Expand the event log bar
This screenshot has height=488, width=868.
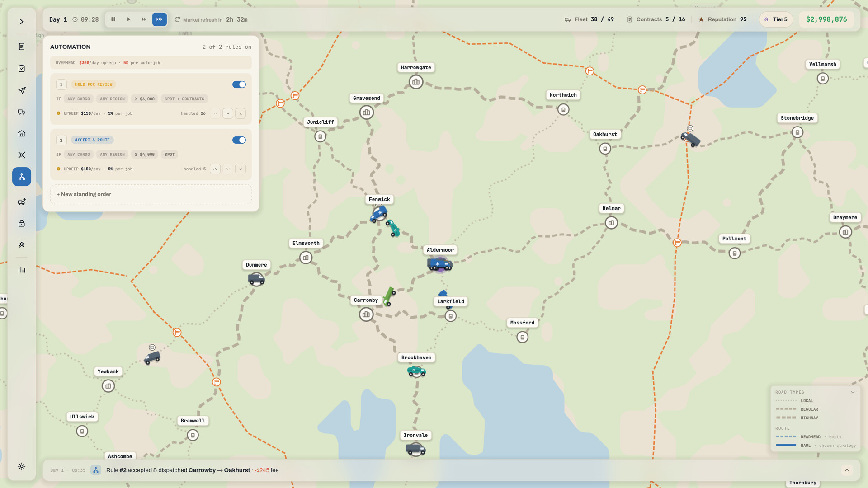[847, 470]
